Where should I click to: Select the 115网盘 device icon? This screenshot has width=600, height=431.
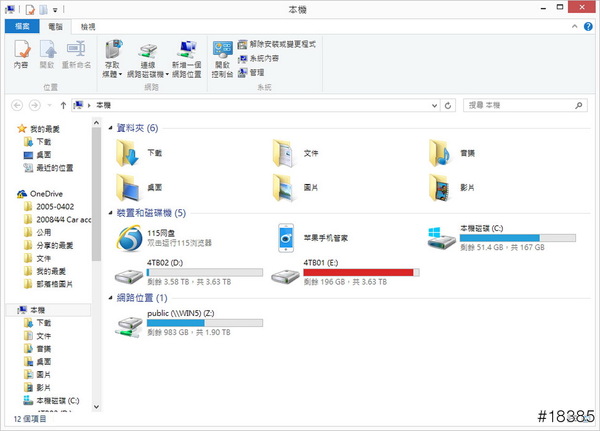coord(129,238)
